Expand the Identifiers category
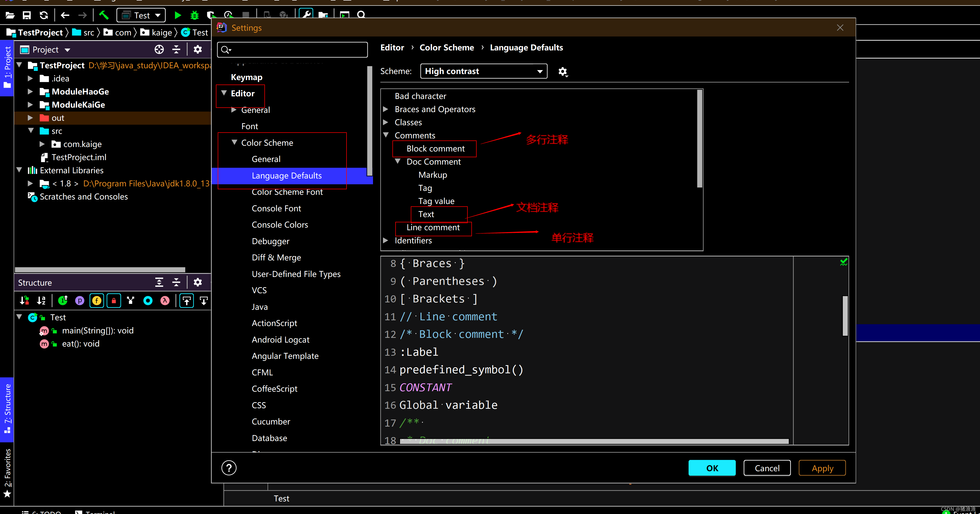 click(385, 240)
